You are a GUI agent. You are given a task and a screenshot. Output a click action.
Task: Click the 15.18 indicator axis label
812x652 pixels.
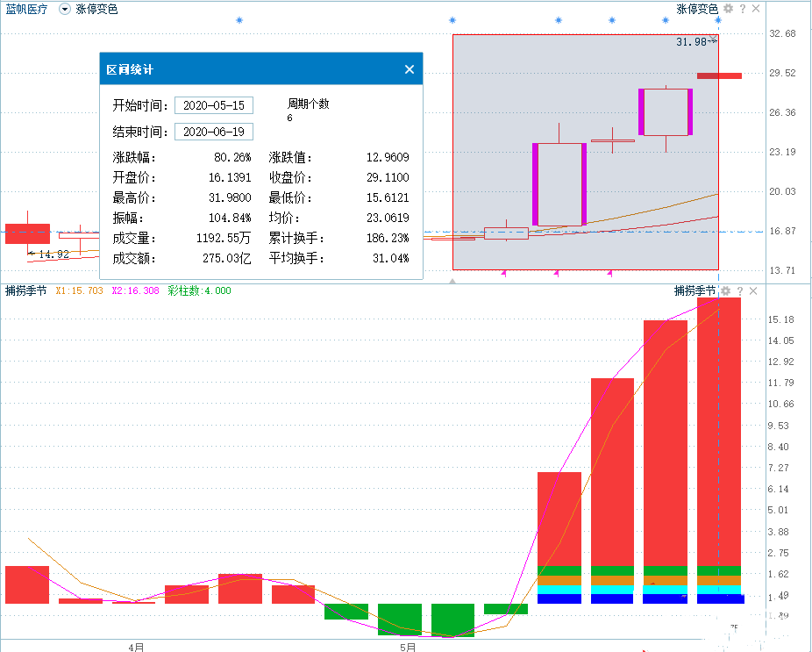781,319
